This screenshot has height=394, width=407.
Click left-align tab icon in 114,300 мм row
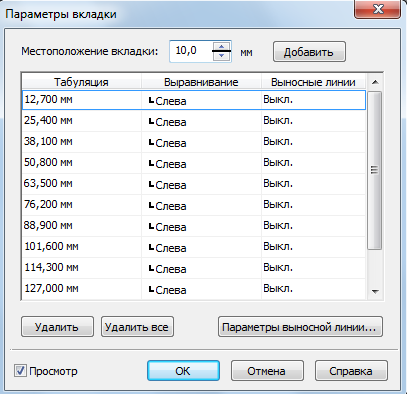(151, 268)
